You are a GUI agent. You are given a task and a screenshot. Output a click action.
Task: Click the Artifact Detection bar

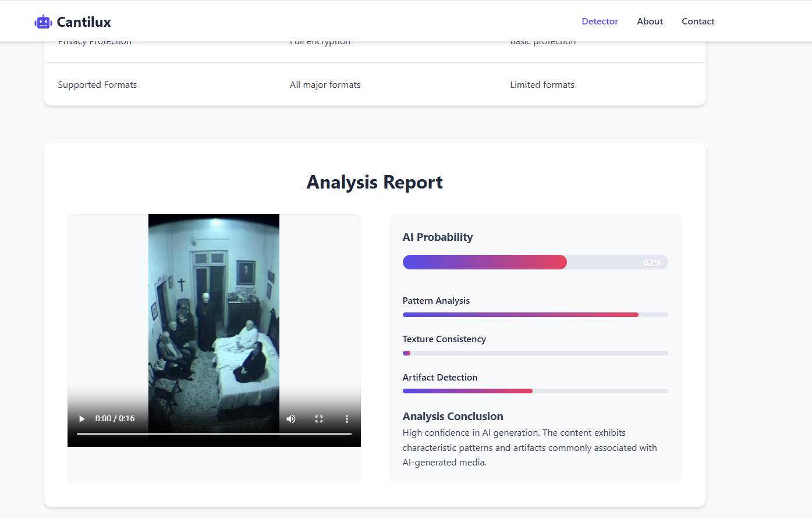(535, 391)
